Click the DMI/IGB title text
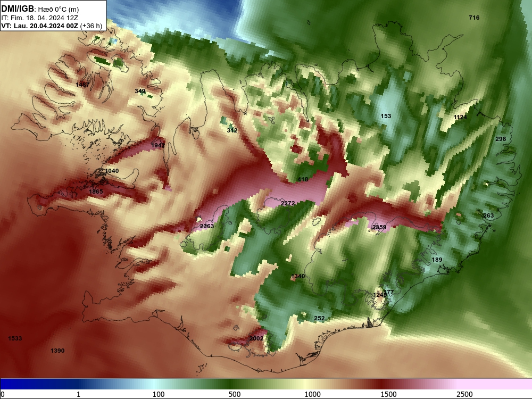The width and height of the screenshot is (532, 399). tap(18, 9)
